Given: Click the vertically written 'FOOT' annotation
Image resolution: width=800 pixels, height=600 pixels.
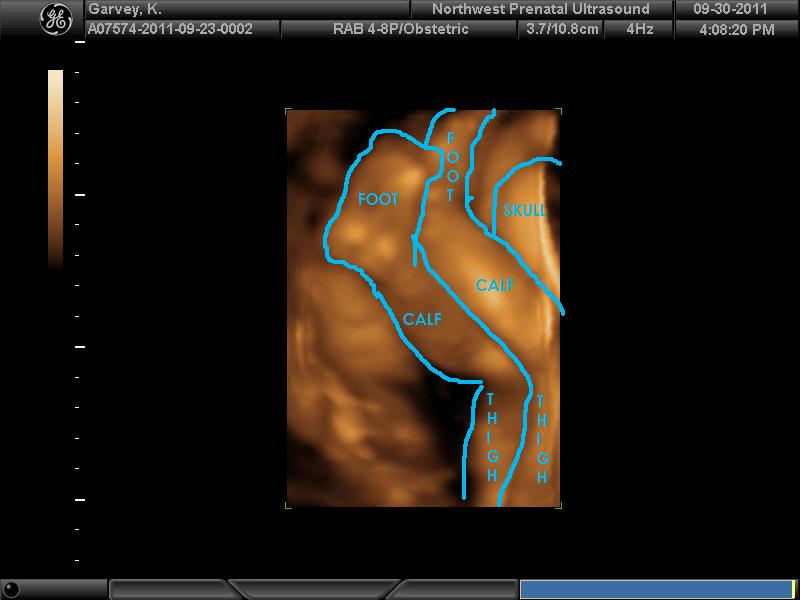Looking at the screenshot, I should (x=451, y=166).
